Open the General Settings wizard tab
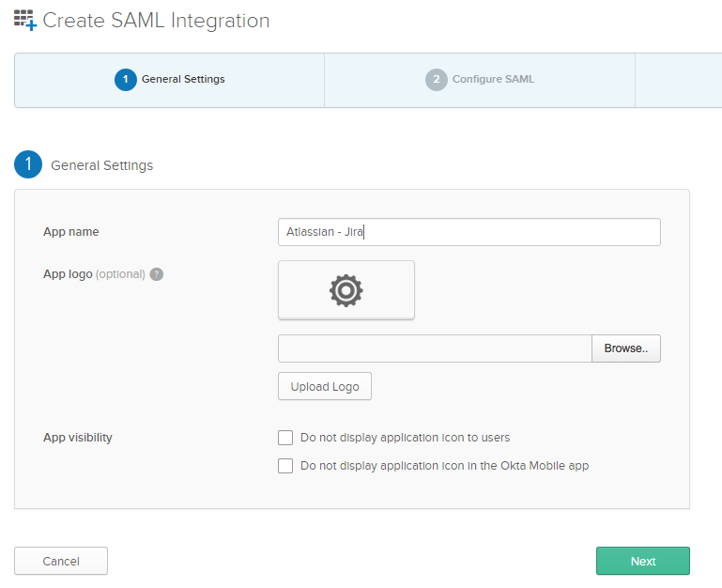 point(182,80)
